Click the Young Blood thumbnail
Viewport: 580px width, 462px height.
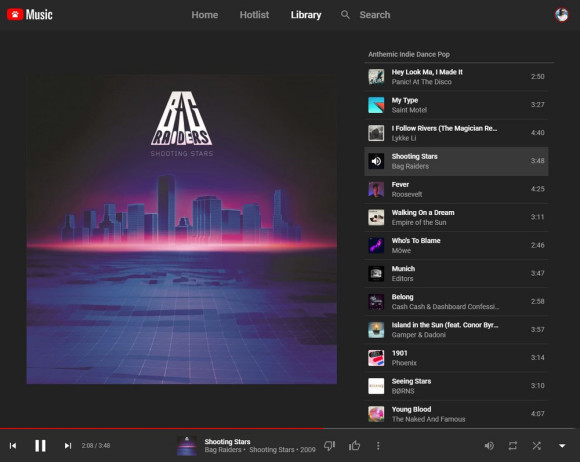point(376,414)
